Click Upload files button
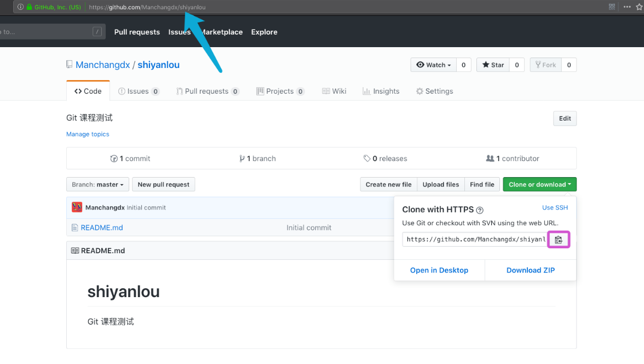Screen dimensions: 644x364 [441, 184]
